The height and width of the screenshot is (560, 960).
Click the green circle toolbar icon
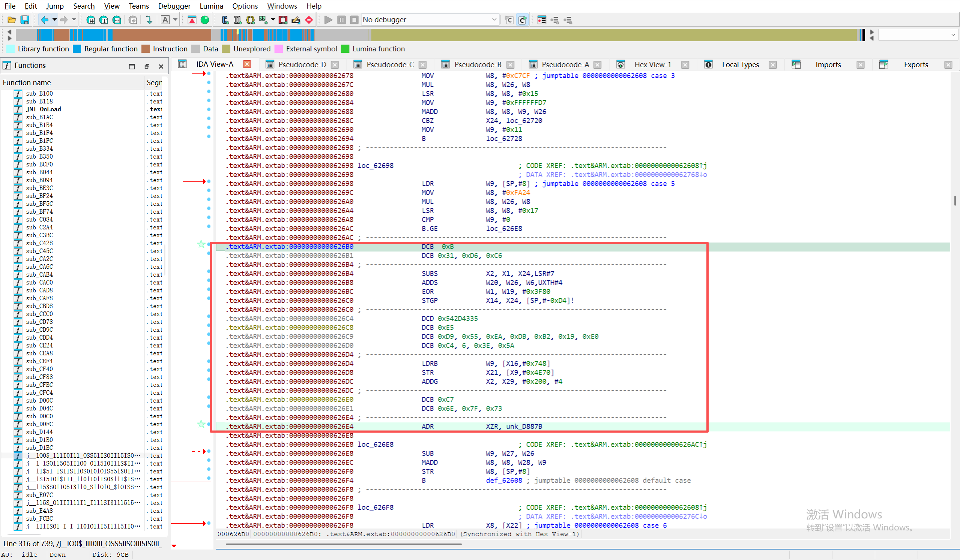click(x=205, y=20)
